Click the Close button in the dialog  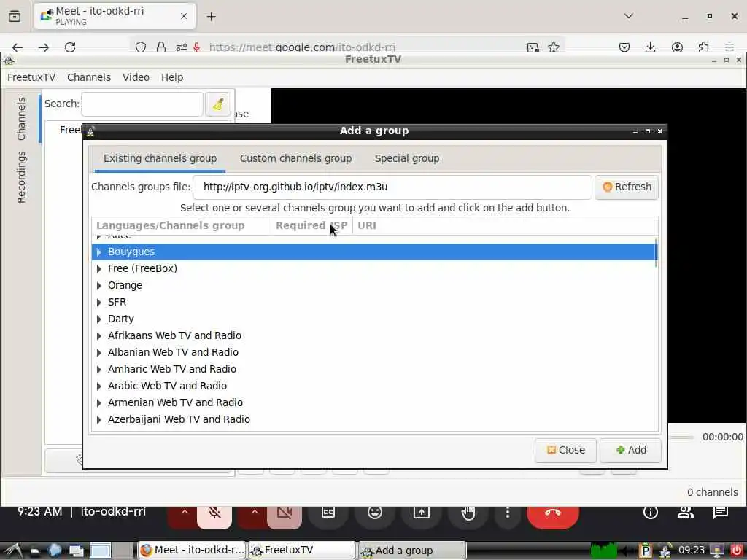pyautogui.click(x=565, y=450)
